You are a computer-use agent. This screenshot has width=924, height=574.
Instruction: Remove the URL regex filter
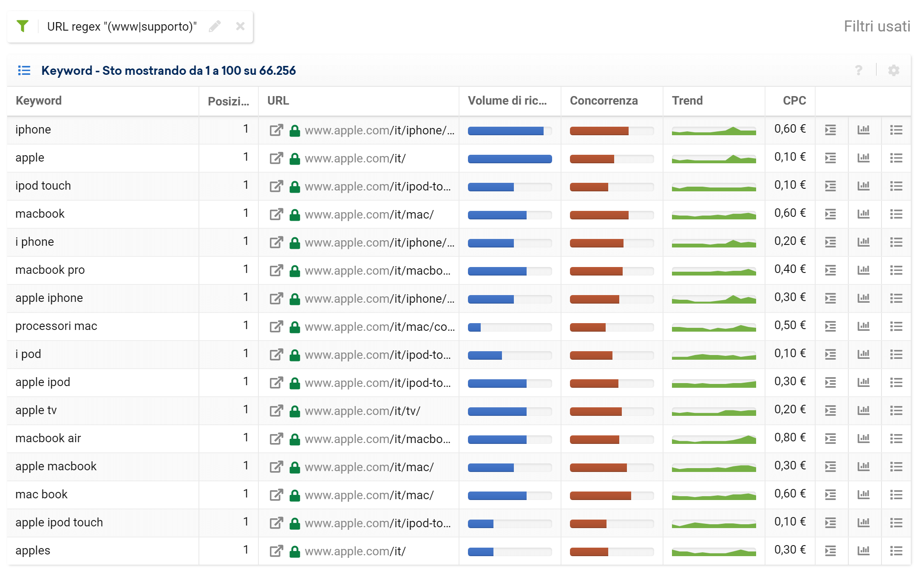(x=240, y=26)
